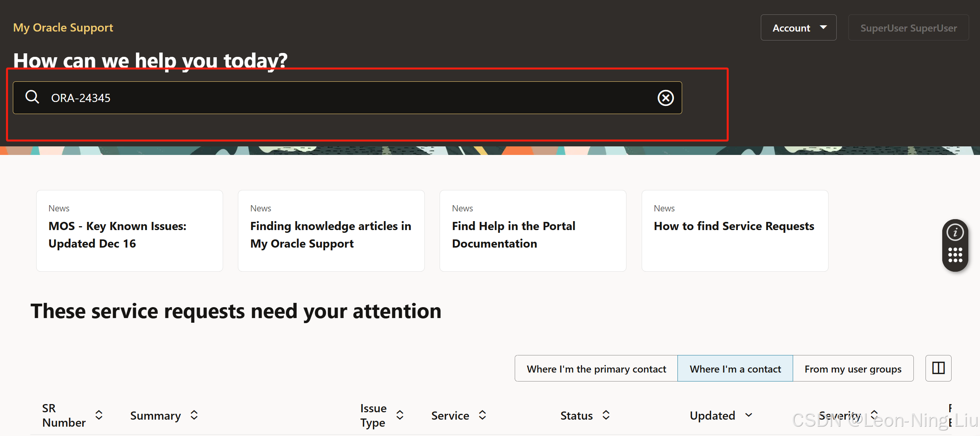The width and height of the screenshot is (980, 436).
Task: Toggle Updated column sort chevron
Action: click(x=748, y=415)
